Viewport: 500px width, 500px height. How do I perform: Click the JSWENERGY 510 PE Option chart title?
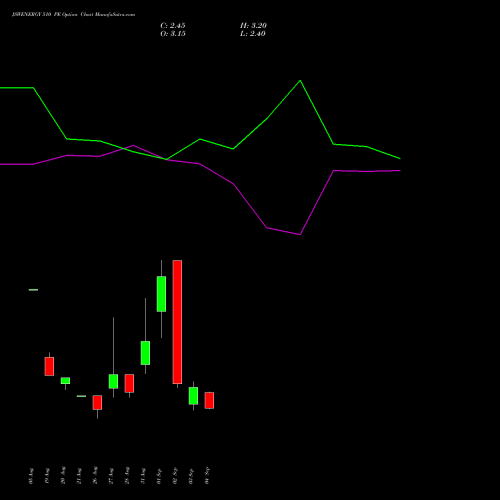(73, 15)
